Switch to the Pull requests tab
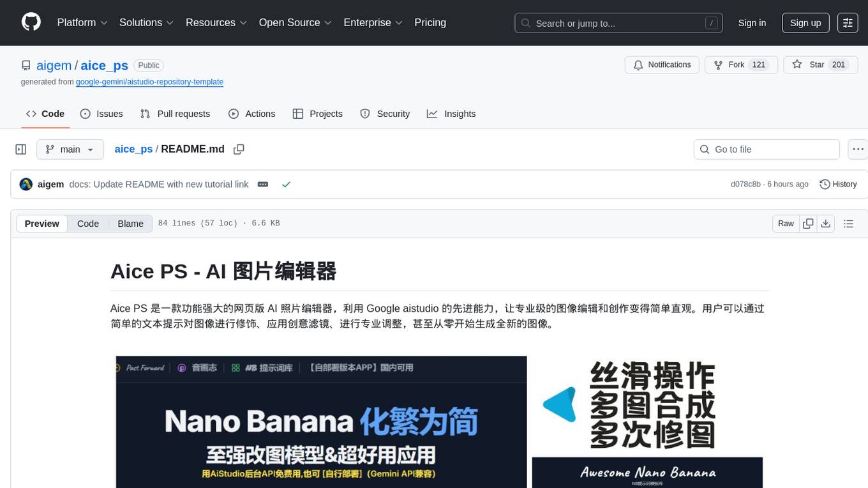This screenshot has height=488, width=868. pyautogui.click(x=175, y=114)
